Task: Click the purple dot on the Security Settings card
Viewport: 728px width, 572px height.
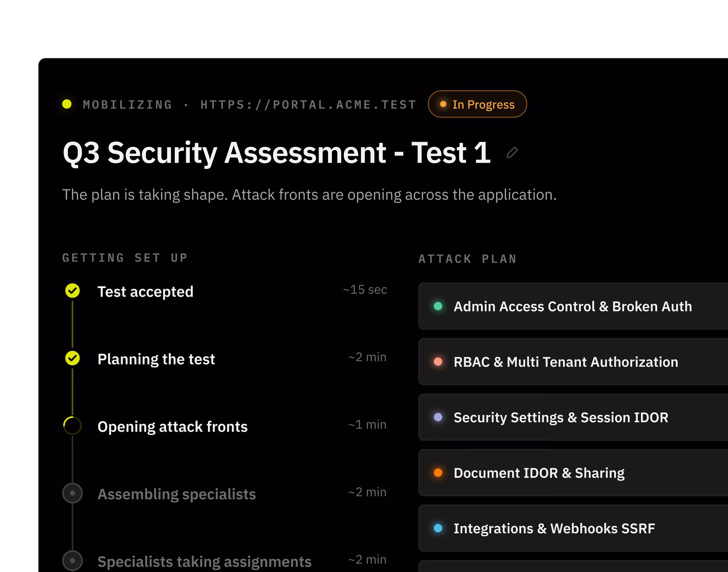Action: point(438,417)
